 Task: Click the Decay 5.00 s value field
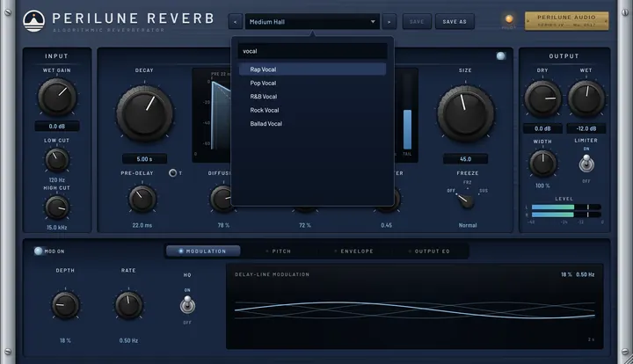(144, 159)
